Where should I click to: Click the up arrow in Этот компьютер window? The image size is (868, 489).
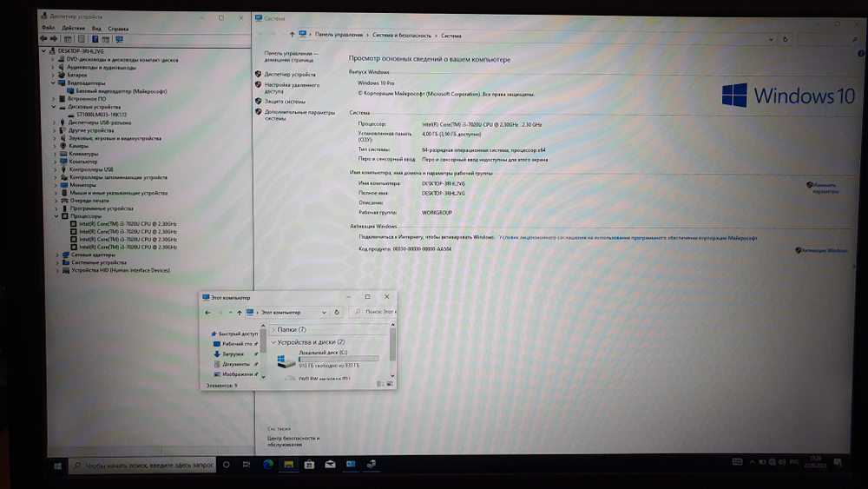click(240, 313)
